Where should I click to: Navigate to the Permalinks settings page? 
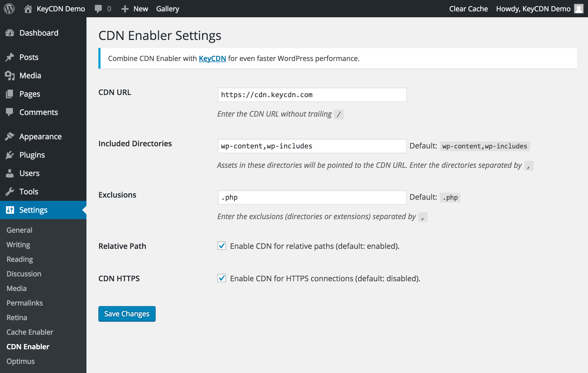(x=24, y=303)
